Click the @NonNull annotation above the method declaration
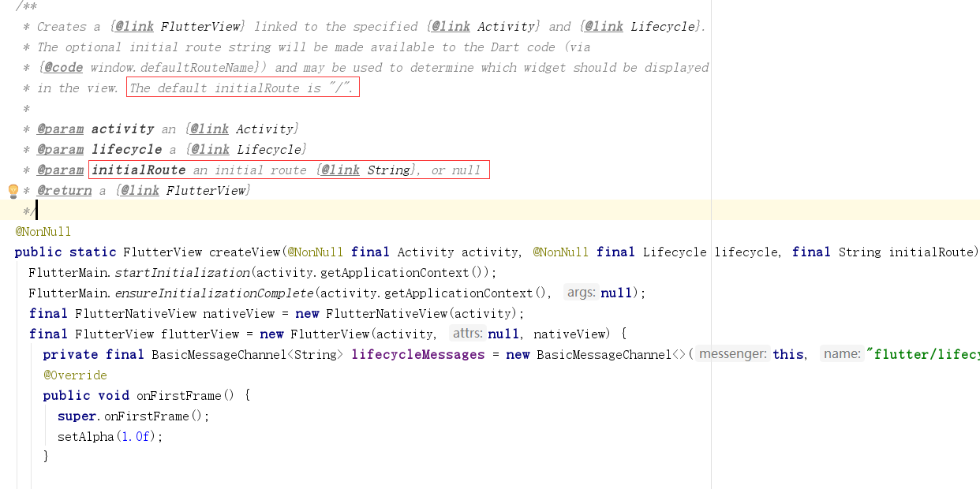 click(43, 232)
